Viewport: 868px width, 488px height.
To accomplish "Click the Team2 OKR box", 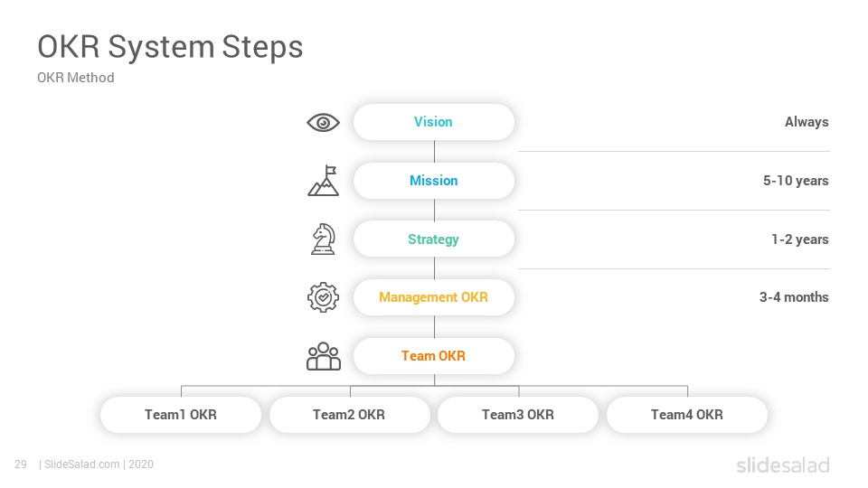I will click(349, 415).
